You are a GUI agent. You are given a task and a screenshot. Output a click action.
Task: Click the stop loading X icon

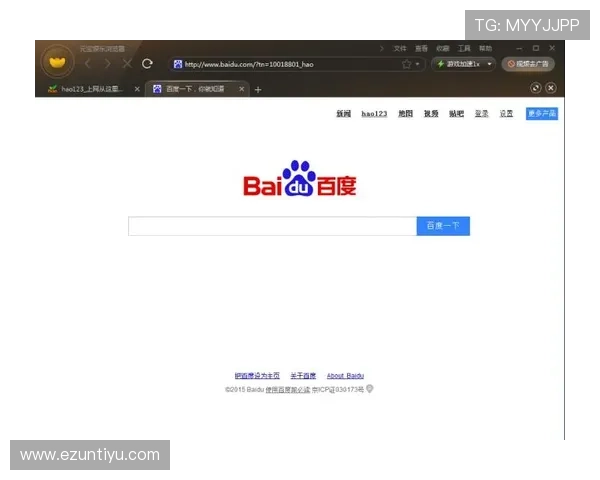[127, 64]
